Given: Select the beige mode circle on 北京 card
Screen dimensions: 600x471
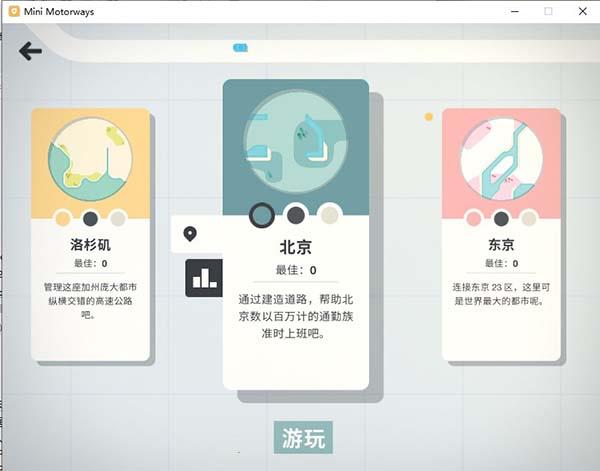Looking at the screenshot, I should pos(329,215).
